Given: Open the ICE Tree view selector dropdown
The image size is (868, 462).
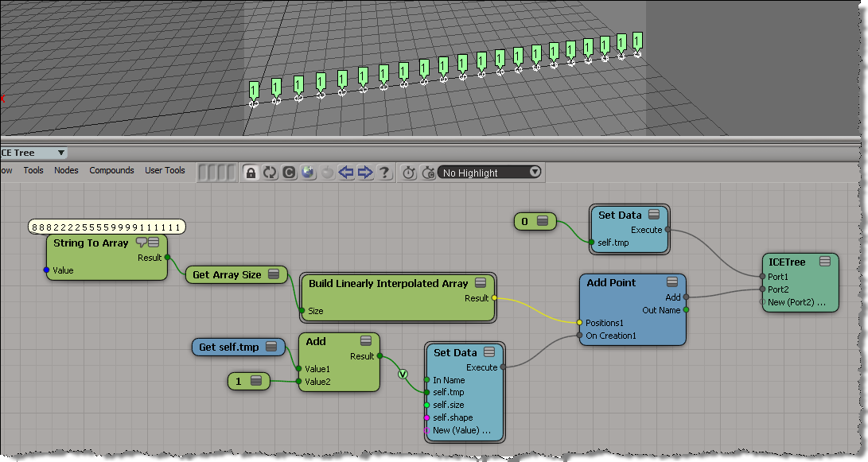Looking at the screenshot, I should pyautogui.click(x=61, y=153).
